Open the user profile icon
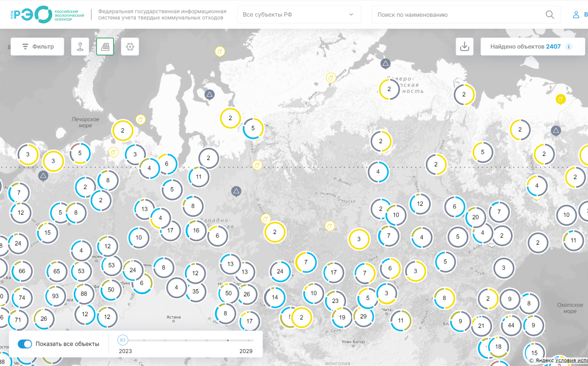 coord(576,15)
